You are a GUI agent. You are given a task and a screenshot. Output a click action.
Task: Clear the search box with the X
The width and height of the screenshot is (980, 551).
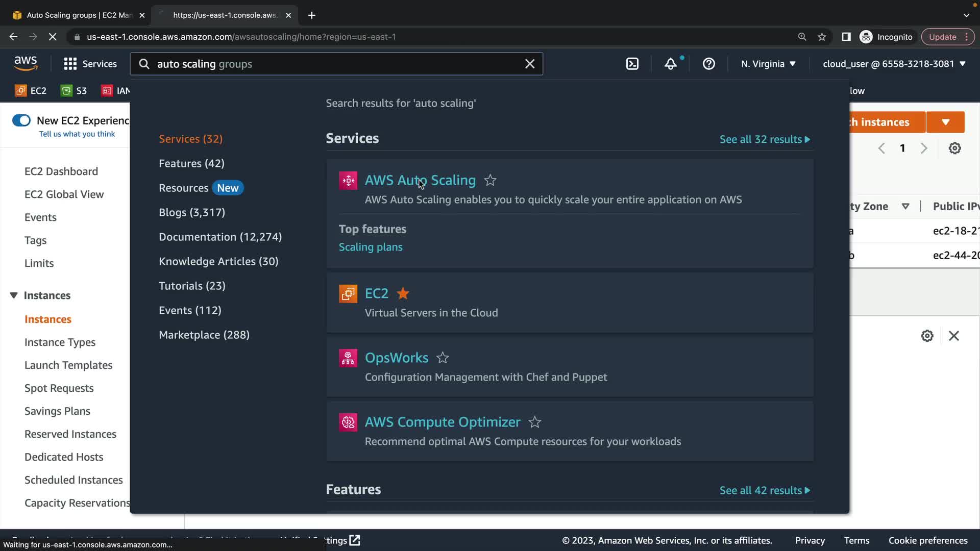pos(530,64)
